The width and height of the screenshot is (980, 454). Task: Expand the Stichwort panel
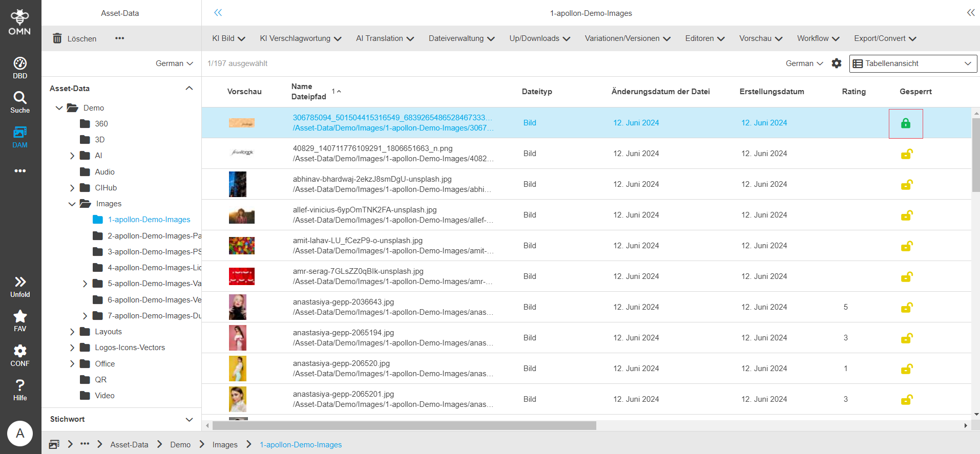pyautogui.click(x=189, y=419)
